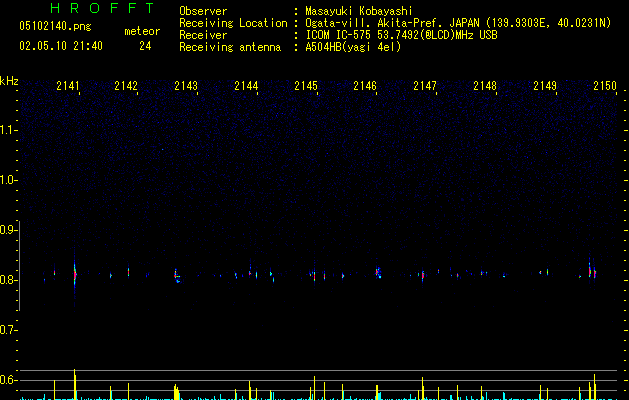Click the 2141 time axis marker

coord(68,86)
